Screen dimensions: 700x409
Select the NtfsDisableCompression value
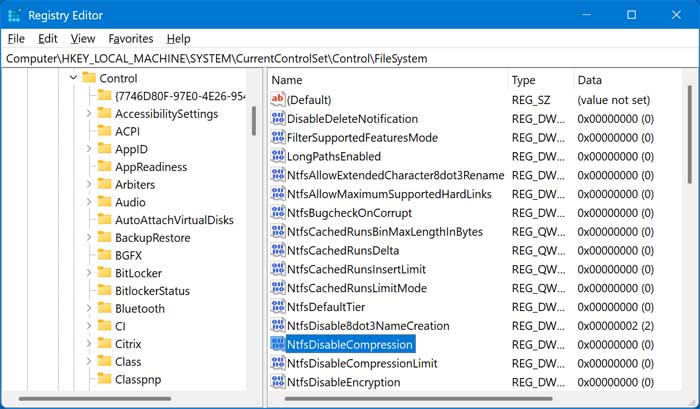[x=350, y=344]
